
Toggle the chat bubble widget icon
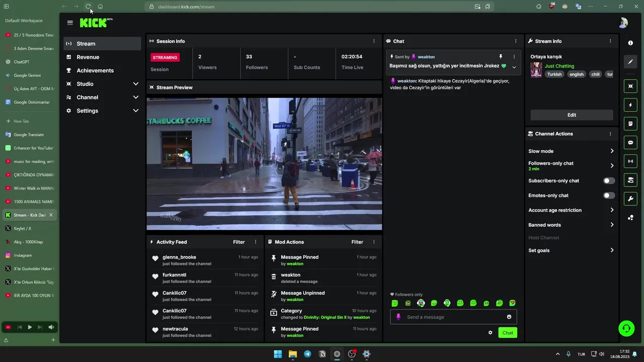(x=630, y=143)
